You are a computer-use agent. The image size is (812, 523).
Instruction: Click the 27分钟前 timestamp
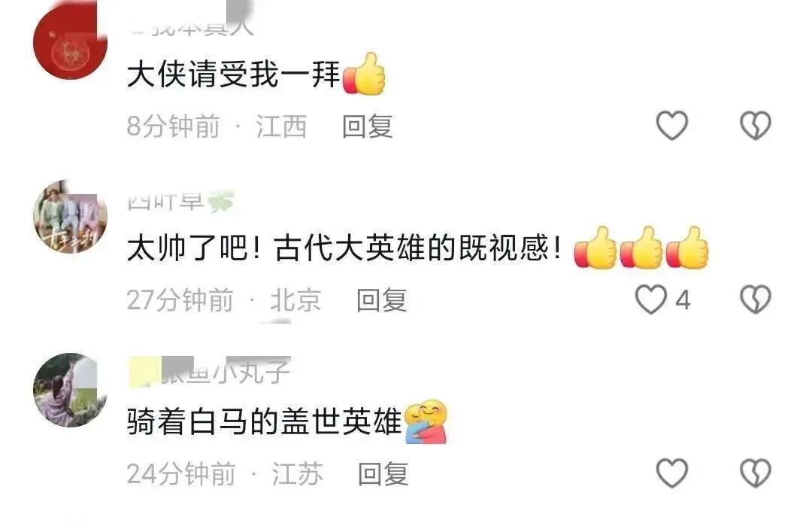coord(180,300)
